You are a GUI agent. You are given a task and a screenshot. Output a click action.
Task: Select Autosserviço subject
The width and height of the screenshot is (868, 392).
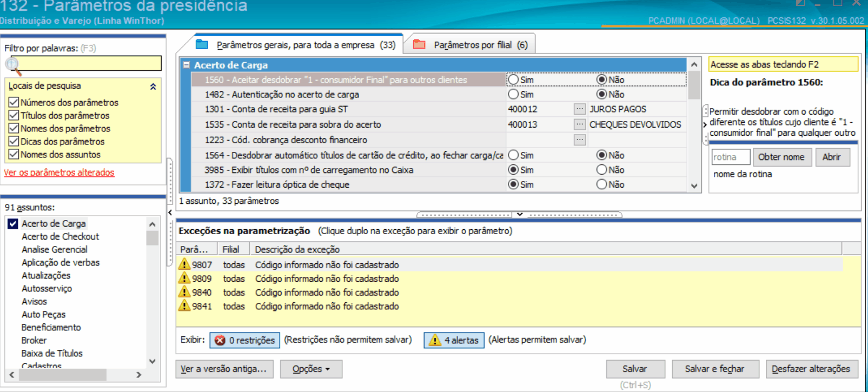click(47, 288)
